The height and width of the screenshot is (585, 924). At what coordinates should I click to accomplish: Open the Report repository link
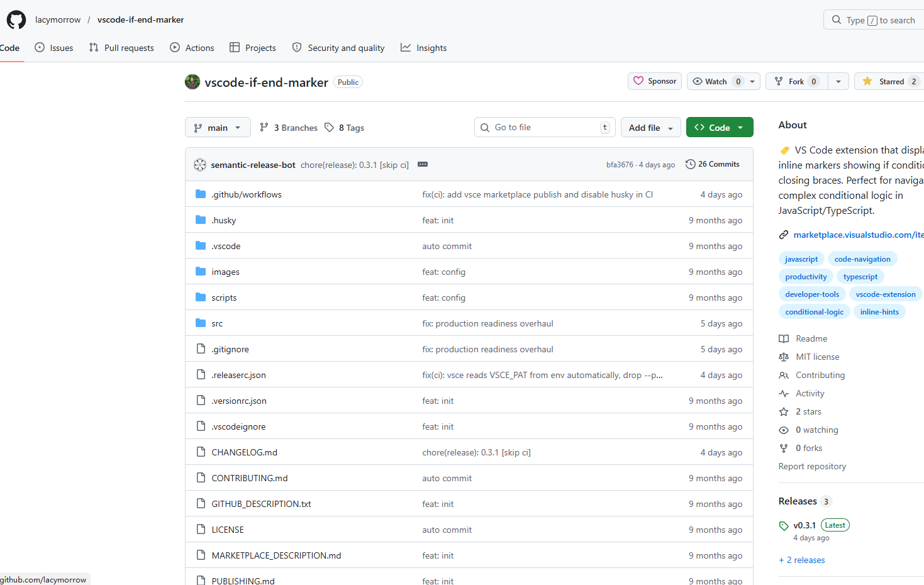812,467
